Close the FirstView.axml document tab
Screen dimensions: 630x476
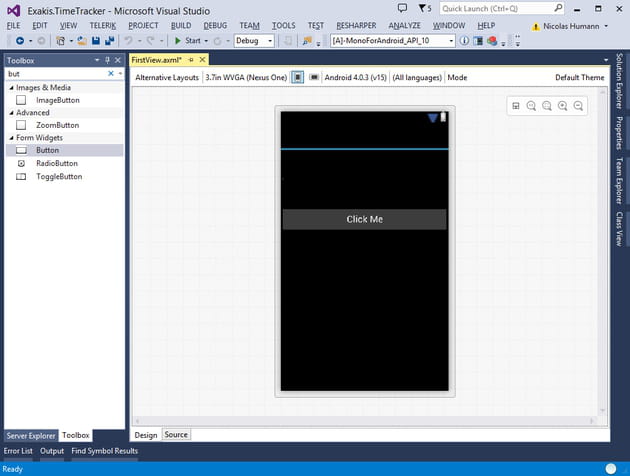click(x=202, y=60)
